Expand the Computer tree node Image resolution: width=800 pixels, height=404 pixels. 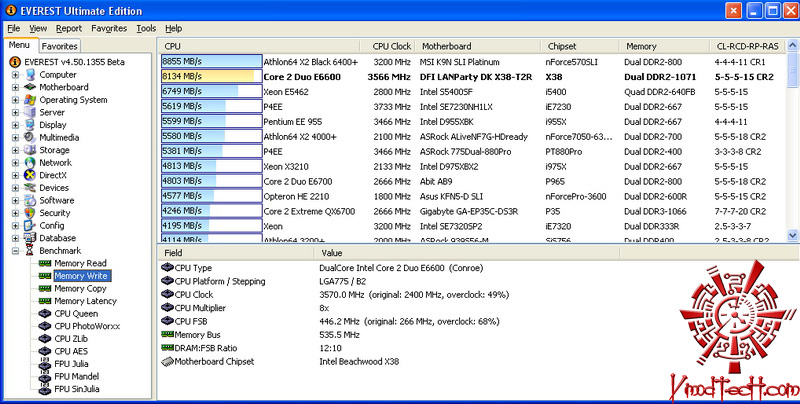[x=15, y=75]
